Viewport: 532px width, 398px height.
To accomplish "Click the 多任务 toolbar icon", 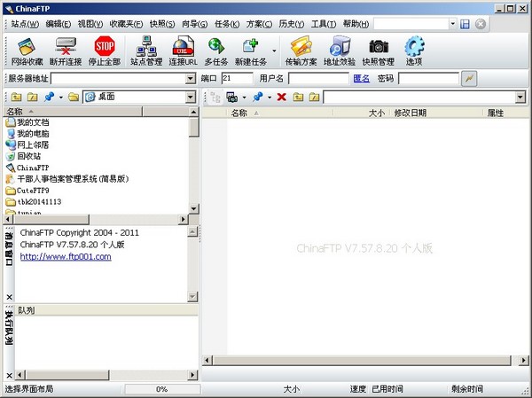I will (216, 51).
